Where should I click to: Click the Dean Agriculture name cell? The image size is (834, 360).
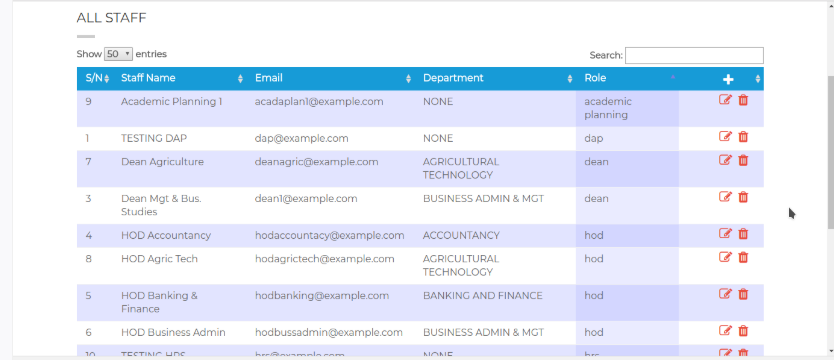click(180, 169)
